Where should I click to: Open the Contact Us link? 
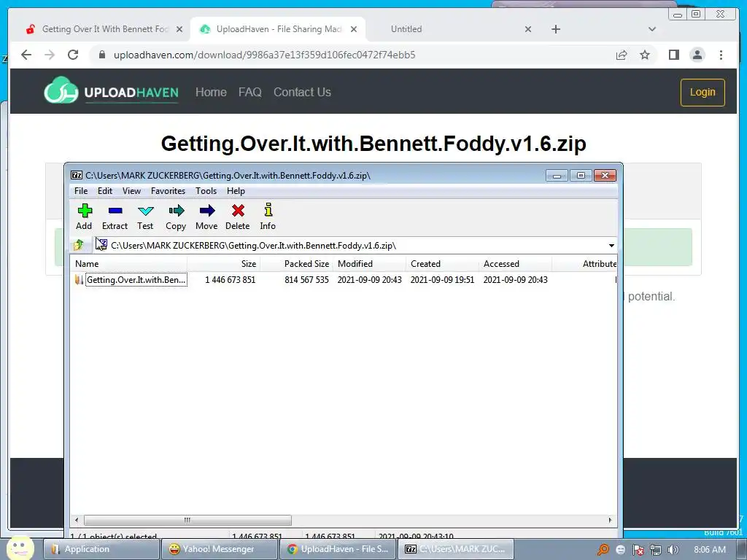302,92
